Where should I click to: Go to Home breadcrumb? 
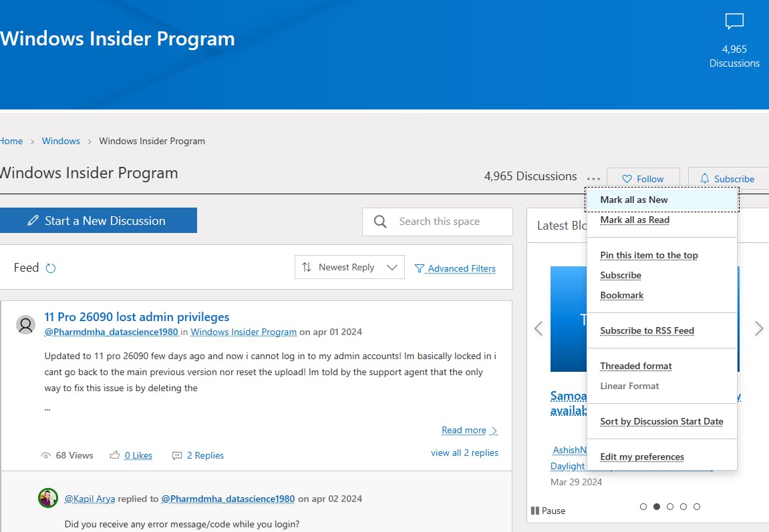coord(11,141)
